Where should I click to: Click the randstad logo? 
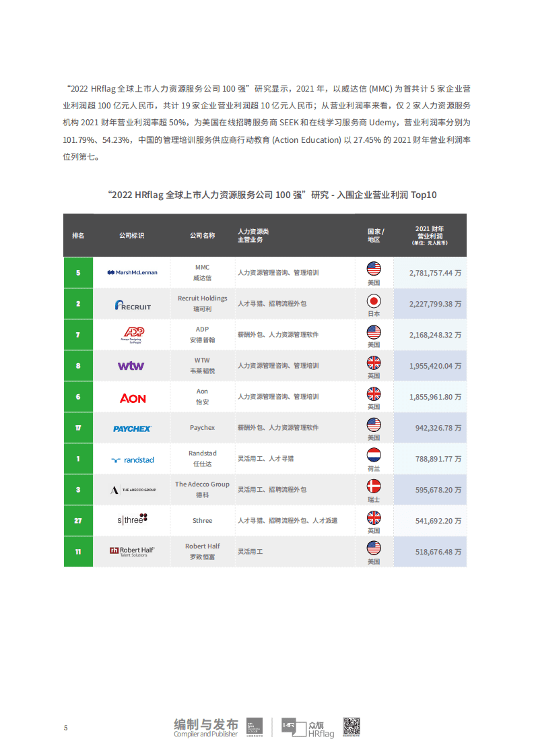click(133, 460)
